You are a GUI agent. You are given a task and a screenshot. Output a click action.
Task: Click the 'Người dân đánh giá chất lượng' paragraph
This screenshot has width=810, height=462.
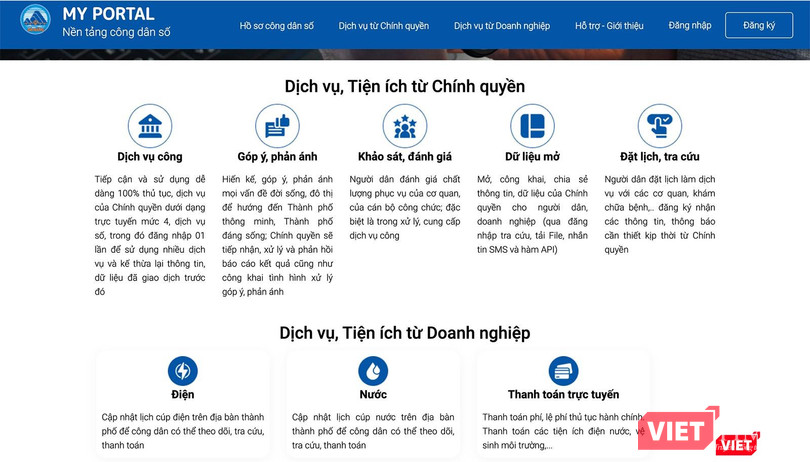pos(405,207)
